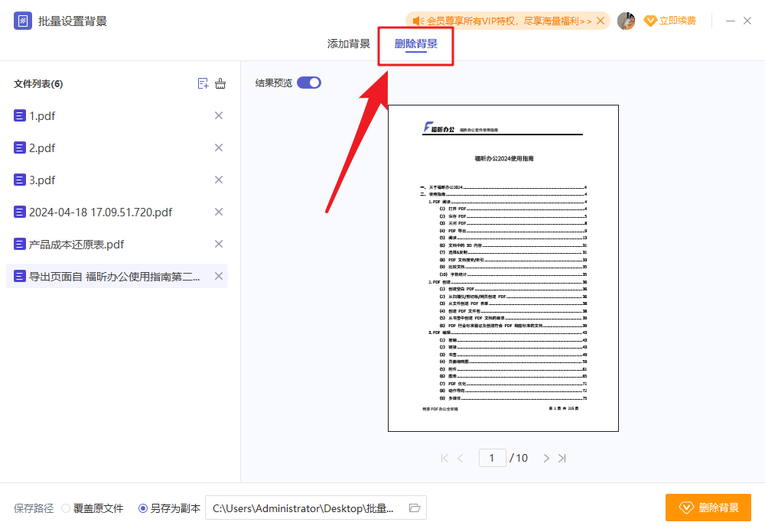Select 2024-04-18 17.09.51.720.pdf file
Viewport: 765px width, 532px height.
point(117,212)
